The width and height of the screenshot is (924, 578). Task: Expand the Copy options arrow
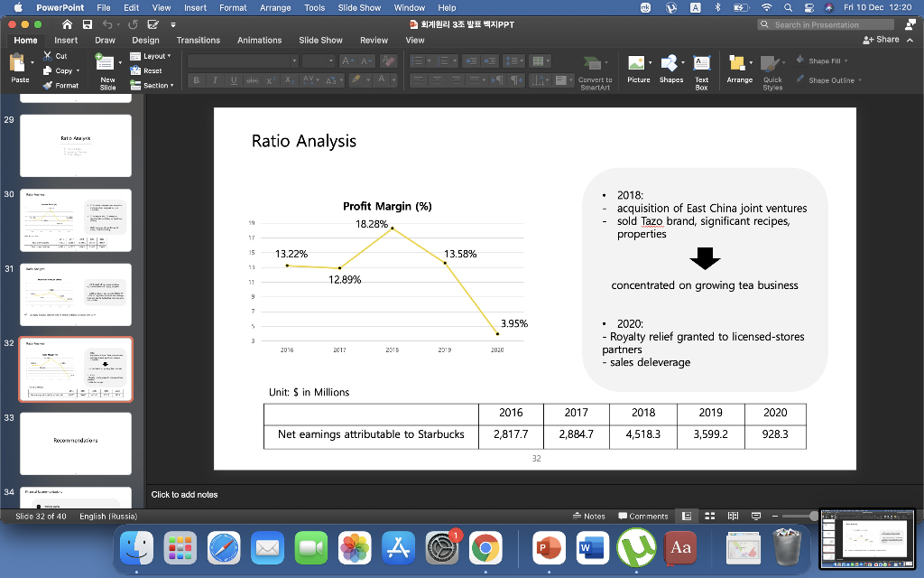coord(78,70)
